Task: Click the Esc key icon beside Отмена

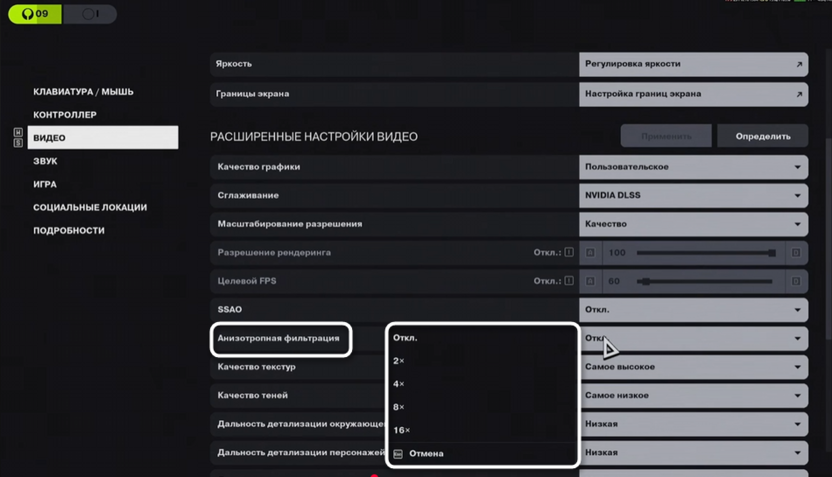Action: 398,454
